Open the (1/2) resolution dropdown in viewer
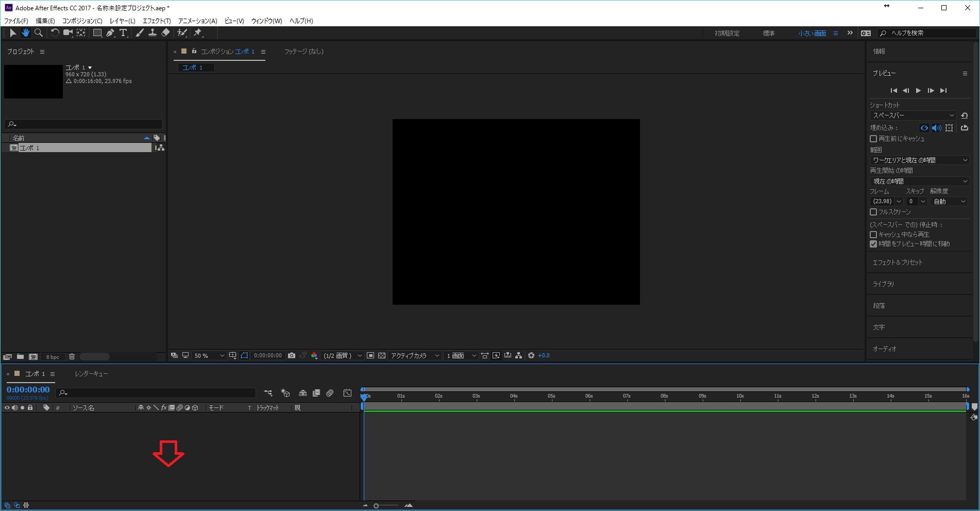This screenshot has width=980, height=511. [x=342, y=356]
